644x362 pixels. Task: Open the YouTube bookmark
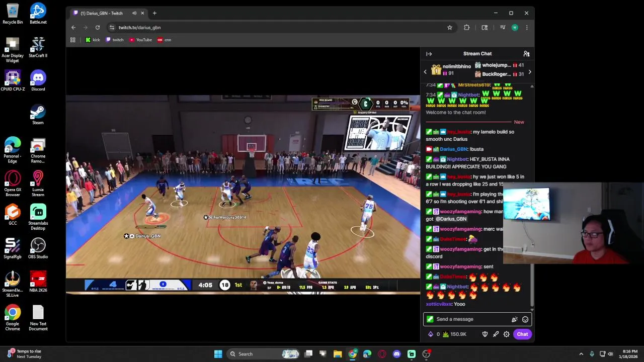tap(140, 40)
